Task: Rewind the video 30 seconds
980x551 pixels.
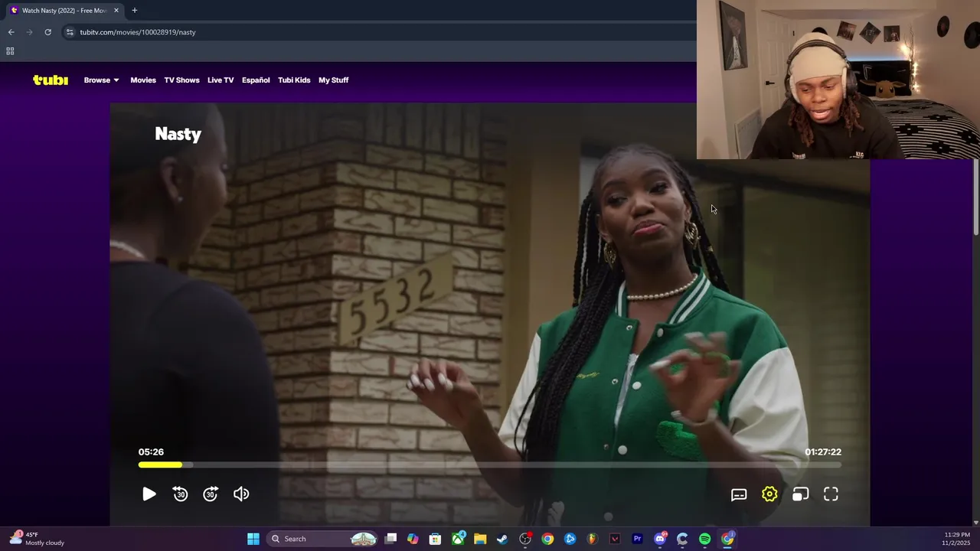Action: (180, 494)
